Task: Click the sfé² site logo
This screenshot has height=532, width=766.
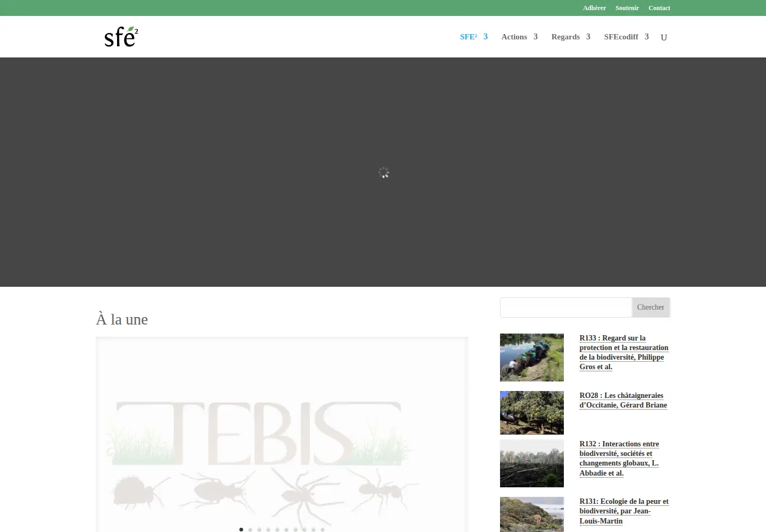Action: coord(121,37)
